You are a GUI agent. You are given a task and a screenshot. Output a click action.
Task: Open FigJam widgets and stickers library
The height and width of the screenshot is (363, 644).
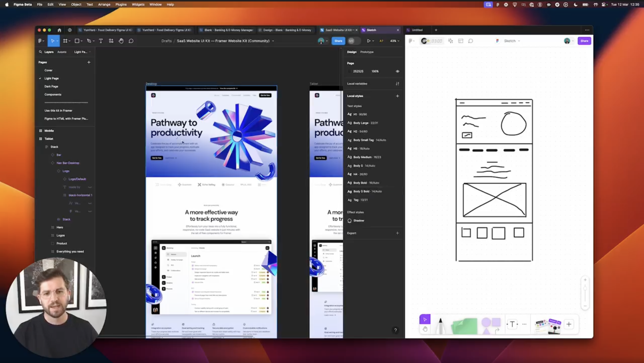(548, 326)
